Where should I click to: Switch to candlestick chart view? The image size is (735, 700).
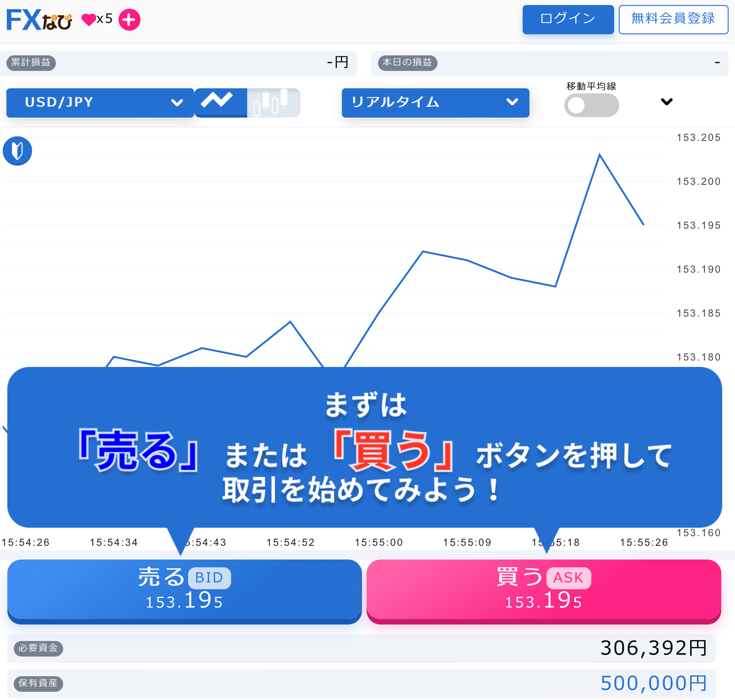click(273, 102)
